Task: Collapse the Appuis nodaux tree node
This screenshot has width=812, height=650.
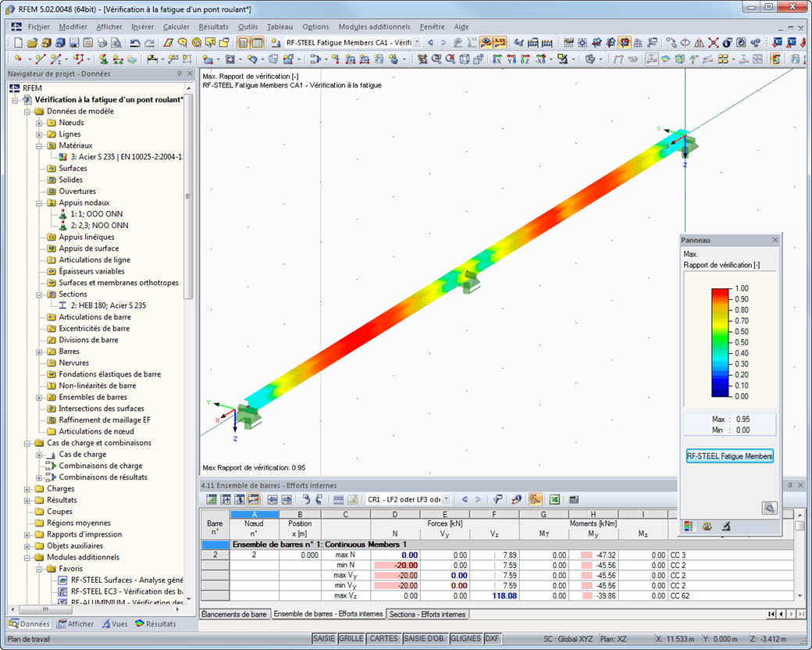Action: [x=39, y=203]
